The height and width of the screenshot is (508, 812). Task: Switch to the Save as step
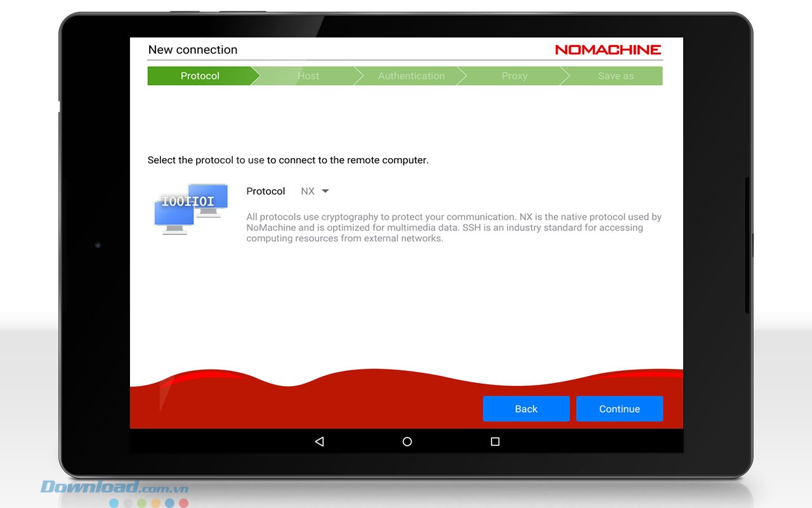click(x=615, y=76)
